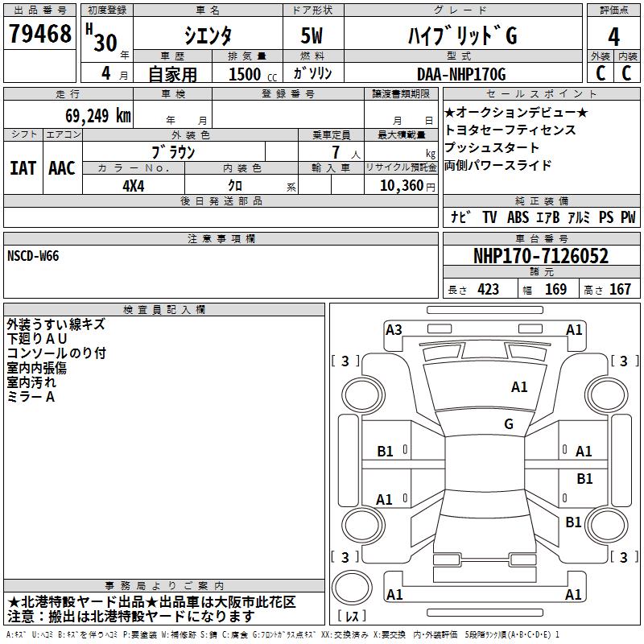Click lot number 79468

point(40,34)
